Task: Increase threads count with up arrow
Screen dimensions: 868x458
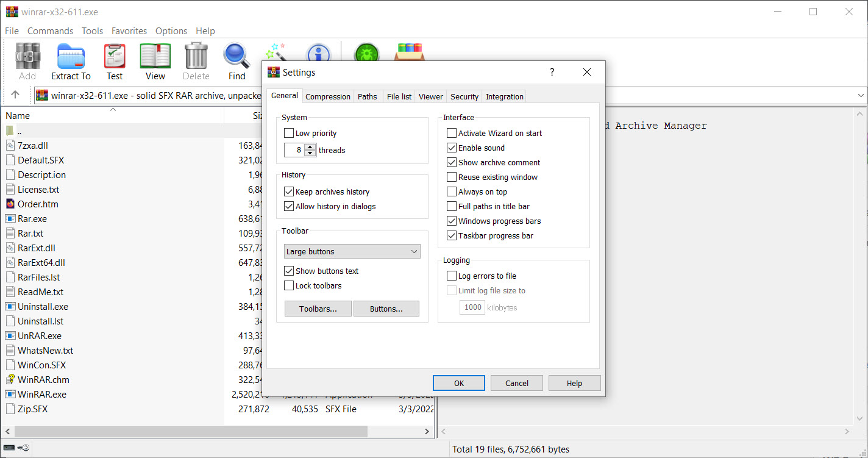Action: coord(311,147)
